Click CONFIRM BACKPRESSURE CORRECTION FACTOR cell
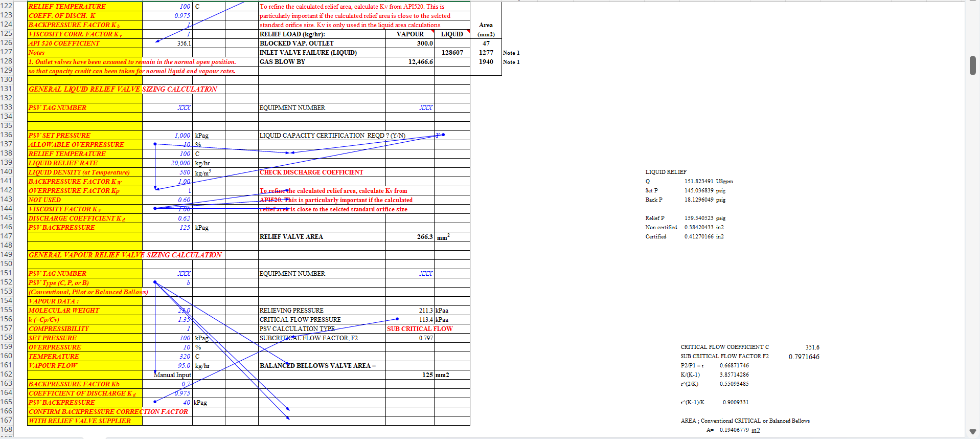This screenshot has height=439, width=980. pyautogui.click(x=108, y=412)
